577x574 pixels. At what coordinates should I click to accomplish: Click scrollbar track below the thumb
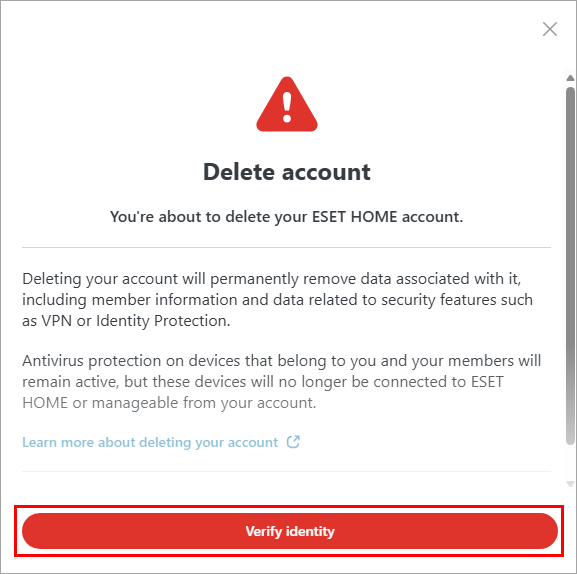coord(570,463)
